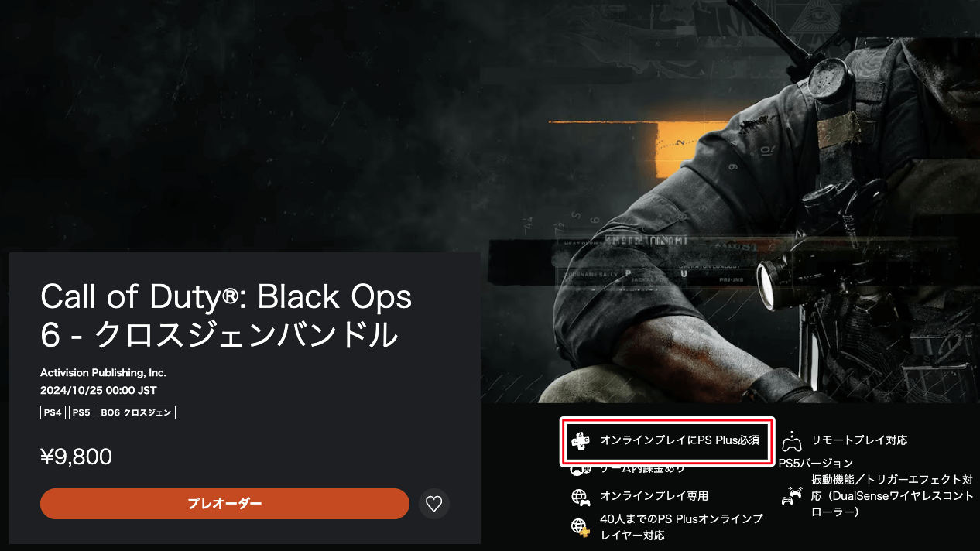Select the PS5 platform tag
This screenshot has height=551, width=980.
tap(81, 412)
